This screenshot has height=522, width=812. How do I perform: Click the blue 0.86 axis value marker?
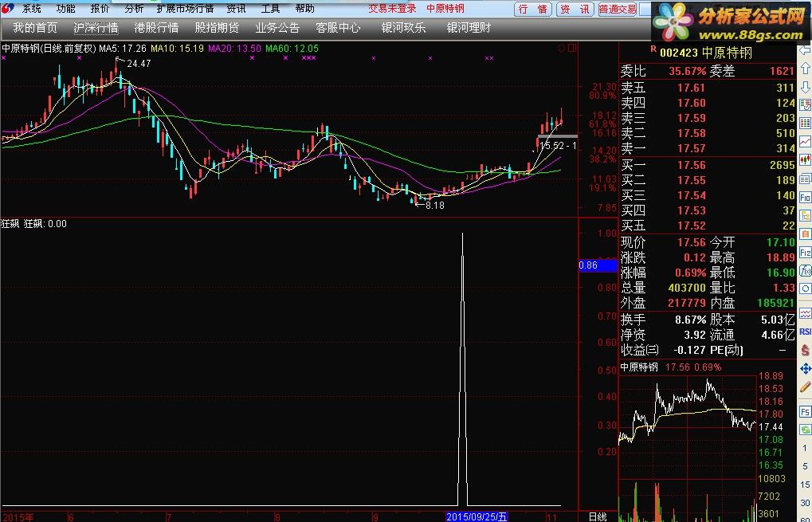point(598,265)
